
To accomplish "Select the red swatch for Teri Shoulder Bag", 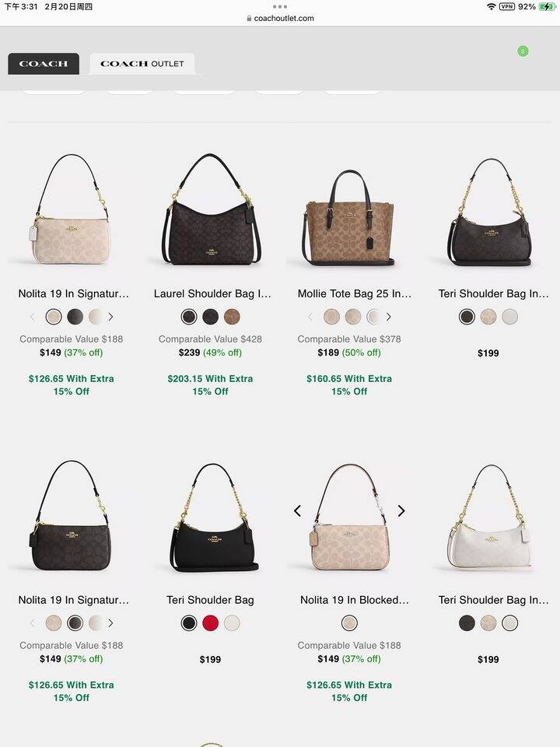I will click(x=211, y=623).
